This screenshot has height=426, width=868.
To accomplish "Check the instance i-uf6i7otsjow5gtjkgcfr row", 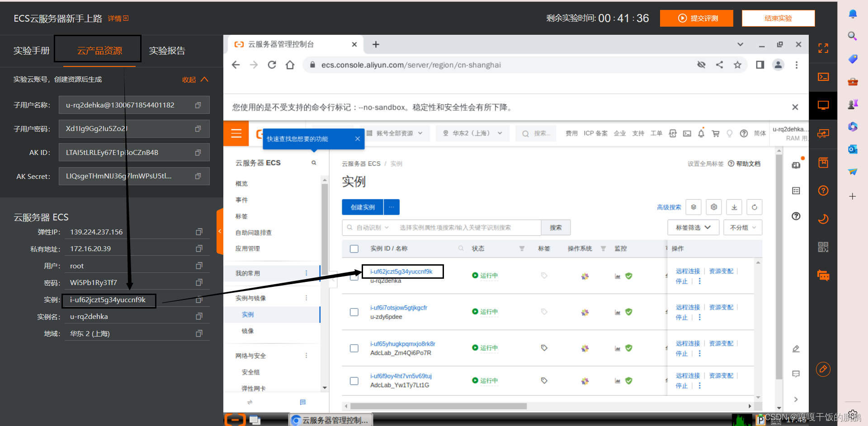I will point(354,312).
